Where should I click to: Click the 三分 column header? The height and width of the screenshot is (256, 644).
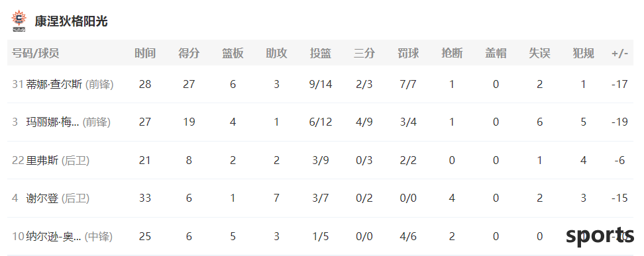click(x=364, y=53)
